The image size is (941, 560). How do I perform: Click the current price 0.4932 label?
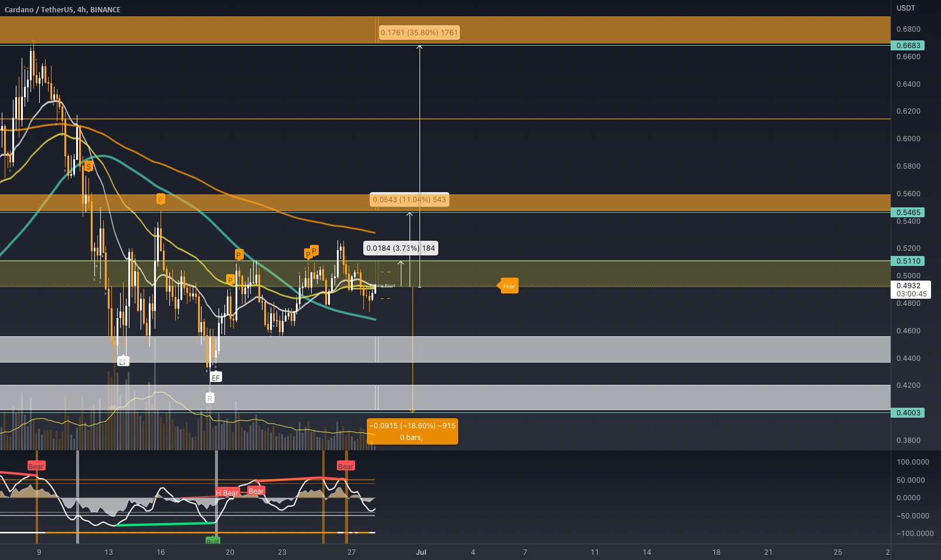(908, 286)
